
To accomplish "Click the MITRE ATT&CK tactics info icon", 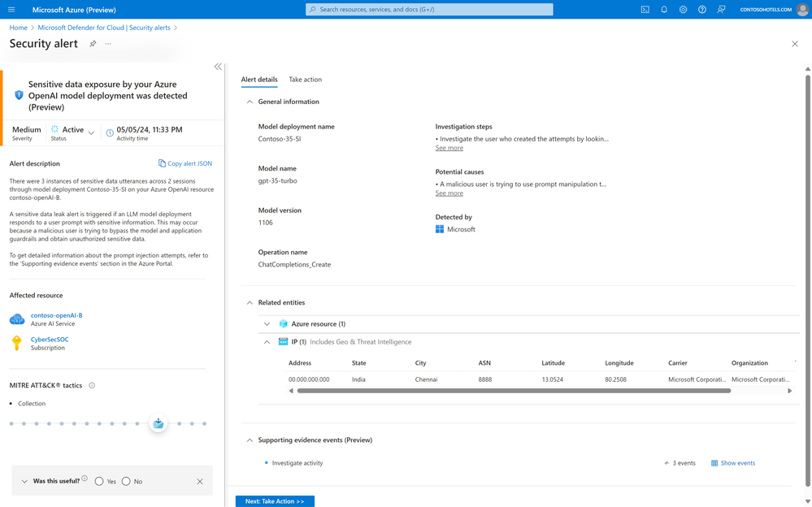I will point(92,385).
